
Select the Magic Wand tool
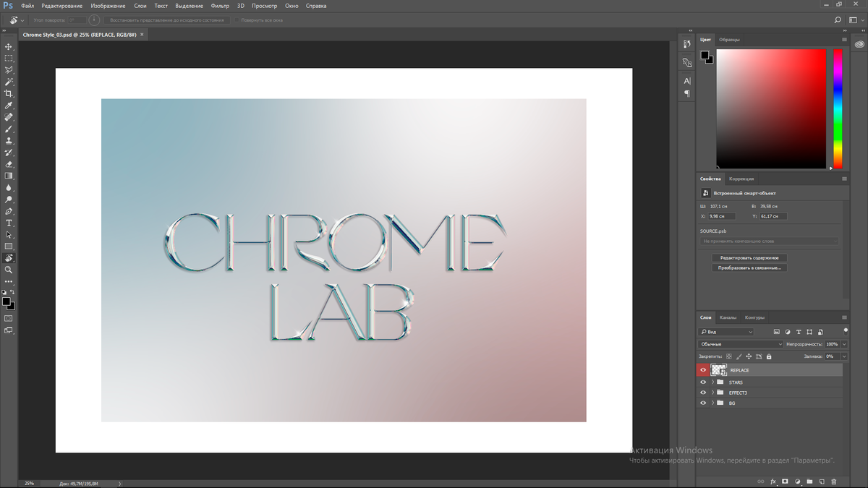tap(9, 82)
